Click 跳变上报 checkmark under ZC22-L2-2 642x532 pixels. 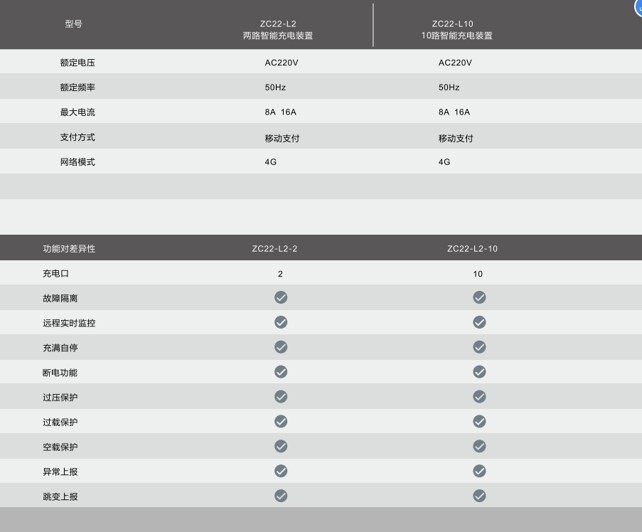click(x=281, y=495)
